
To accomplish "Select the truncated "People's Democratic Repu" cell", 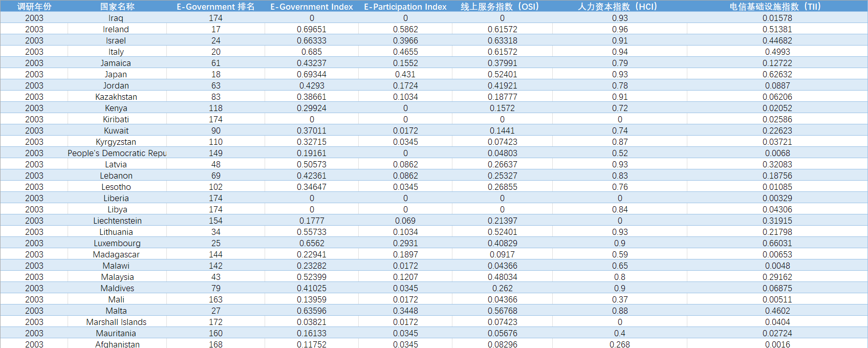I will coord(117,153).
